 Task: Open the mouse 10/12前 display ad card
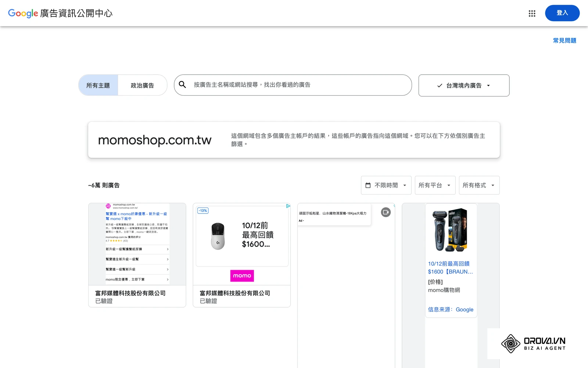242,244
